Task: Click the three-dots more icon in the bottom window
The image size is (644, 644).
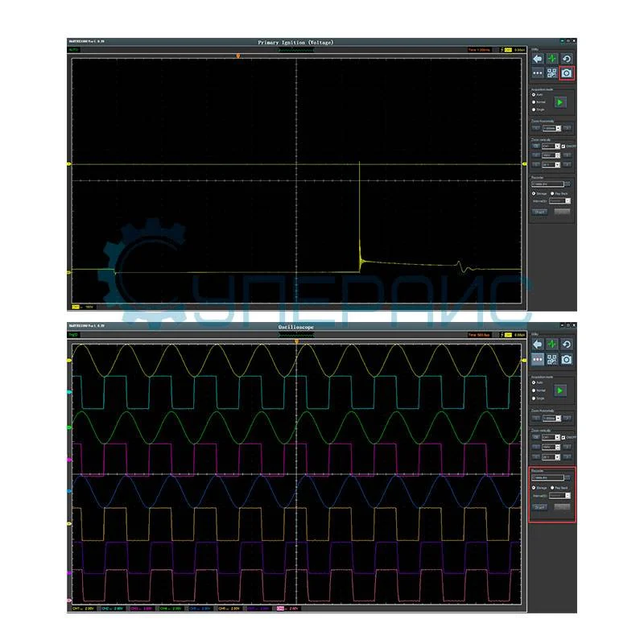Action: coord(538,358)
